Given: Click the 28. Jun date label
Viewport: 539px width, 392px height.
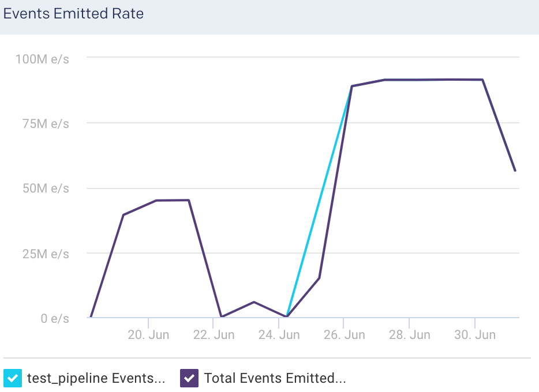Looking at the screenshot, I should (409, 335).
